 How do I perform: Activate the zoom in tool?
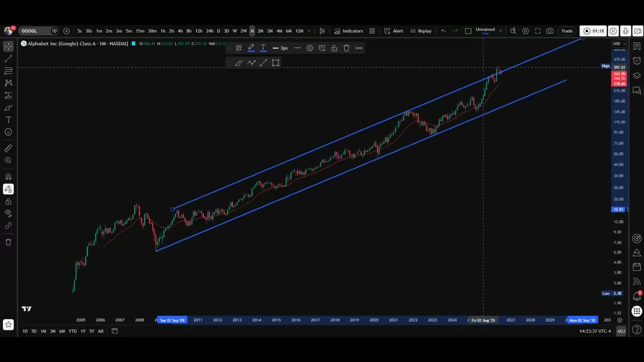(x=8, y=160)
